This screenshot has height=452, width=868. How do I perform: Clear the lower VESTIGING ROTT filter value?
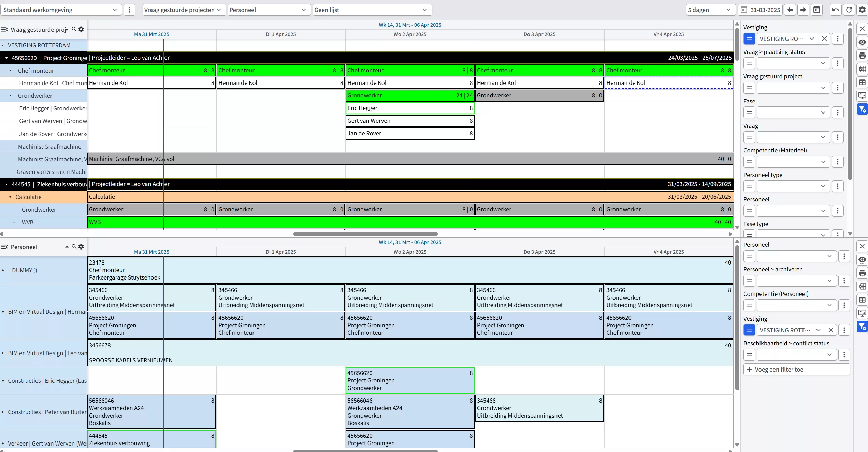point(831,330)
